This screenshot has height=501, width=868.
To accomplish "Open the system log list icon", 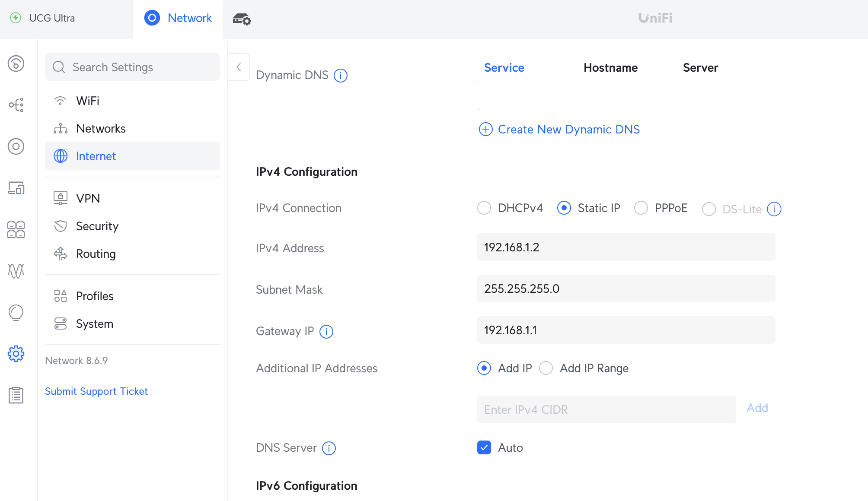I will pos(16,395).
